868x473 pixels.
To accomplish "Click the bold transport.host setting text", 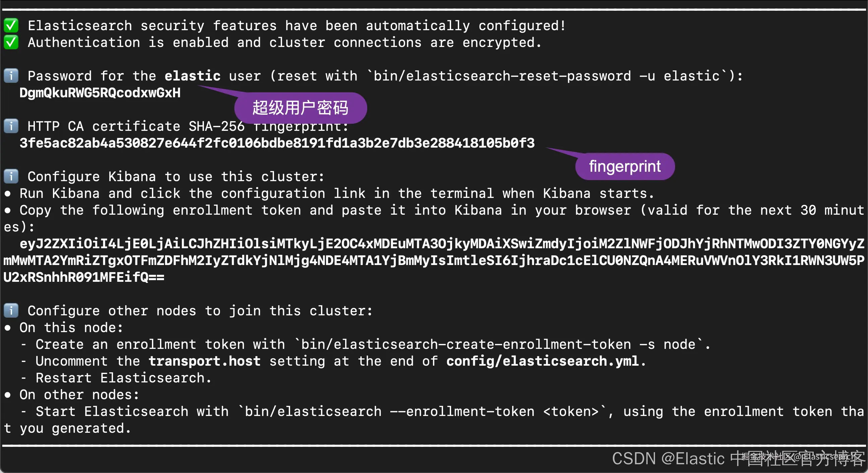I will tap(205, 361).
